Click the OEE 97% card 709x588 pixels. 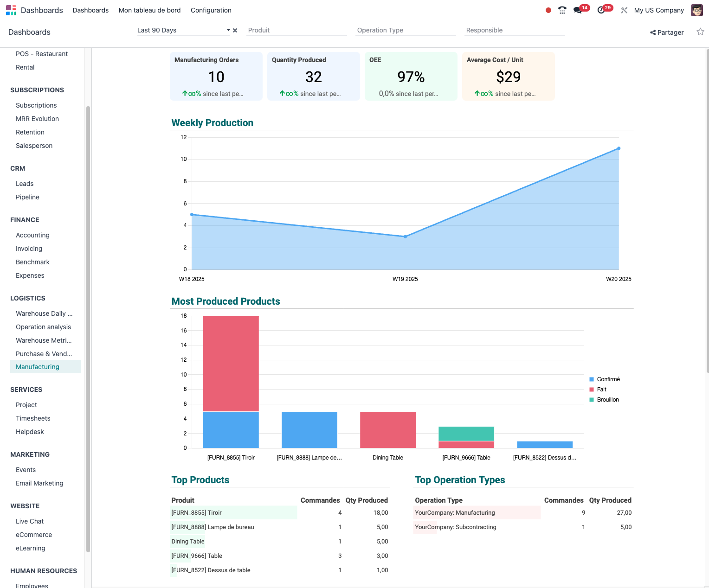(x=411, y=76)
